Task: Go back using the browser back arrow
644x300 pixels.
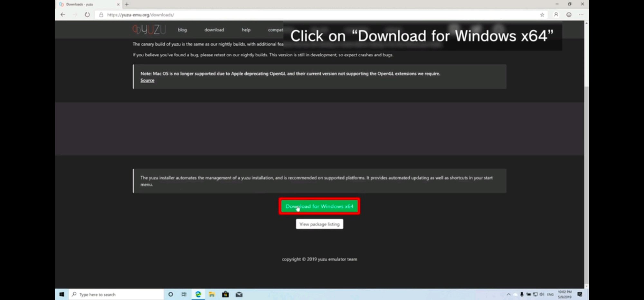Action: click(63, 15)
